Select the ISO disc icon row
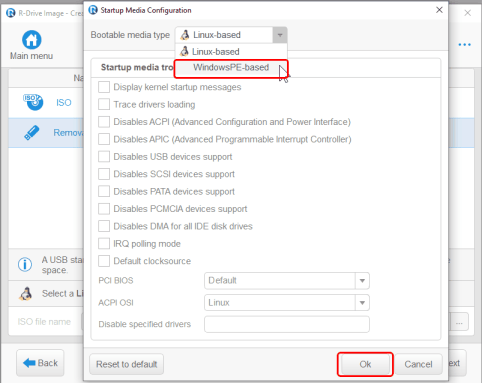482x383 pixels. tap(33, 102)
